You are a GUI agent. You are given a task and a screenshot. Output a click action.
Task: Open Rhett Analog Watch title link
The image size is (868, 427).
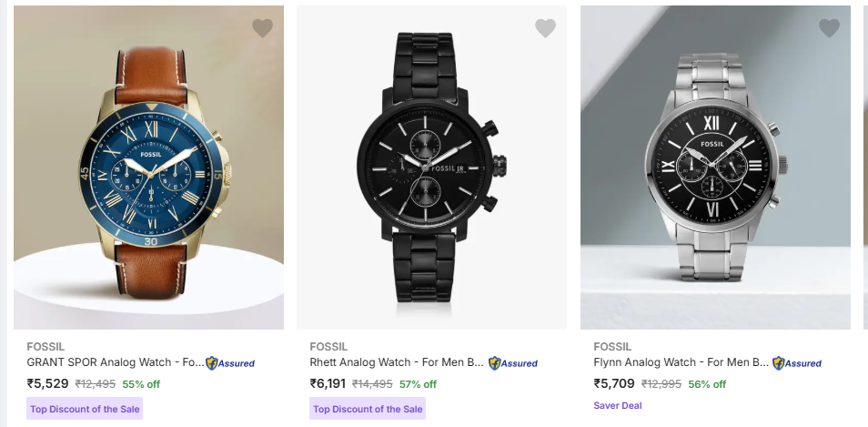coord(397,362)
